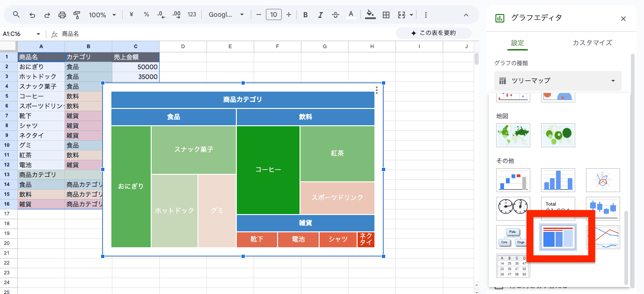Select the gauge chart type icon
The image size is (644, 294).
coord(513,208)
